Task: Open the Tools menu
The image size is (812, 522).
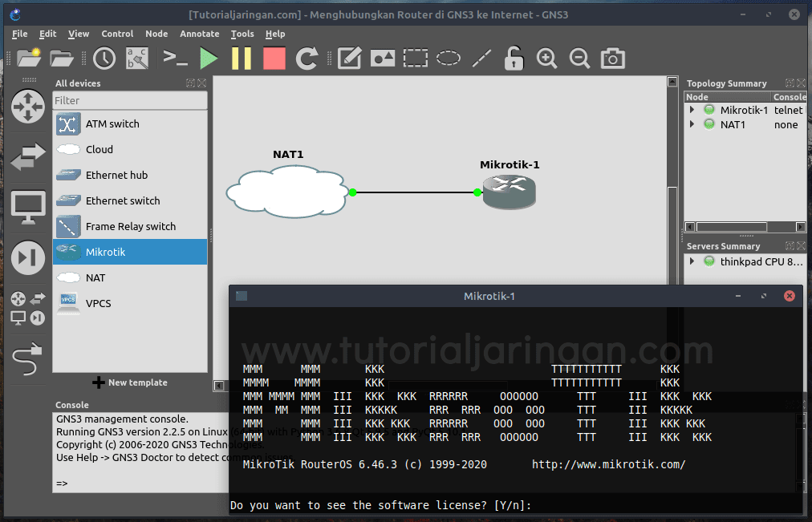Action: tap(242, 34)
